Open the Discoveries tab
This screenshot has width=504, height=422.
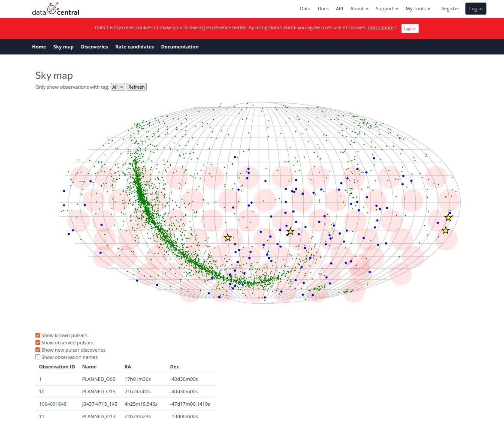pyautogui.click(x=94, y=47)
